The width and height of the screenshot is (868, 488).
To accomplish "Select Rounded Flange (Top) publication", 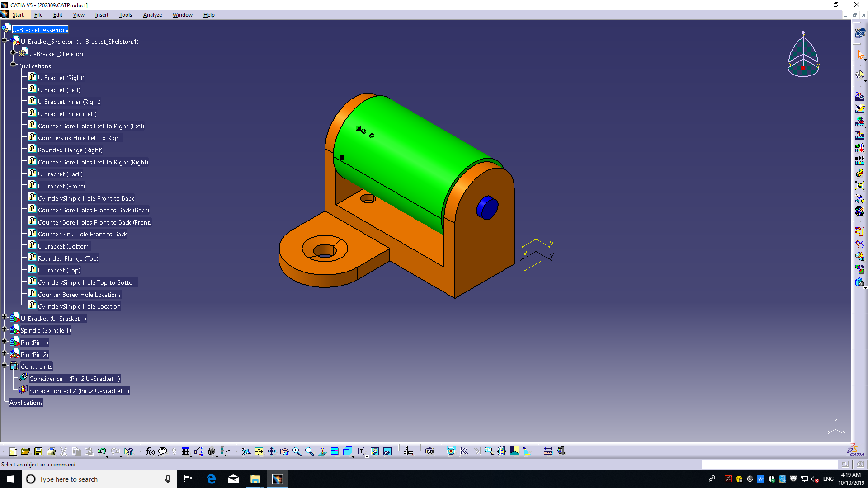I will (68, 258).
